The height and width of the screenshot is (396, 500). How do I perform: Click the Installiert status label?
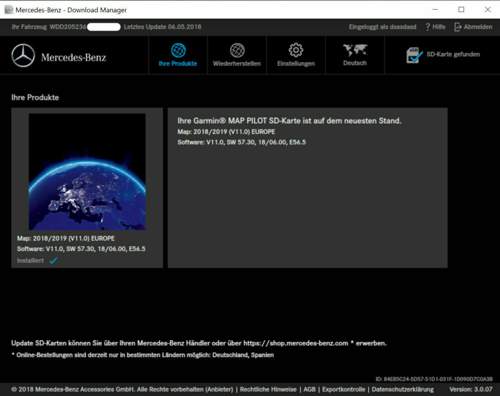click(30, 260)
